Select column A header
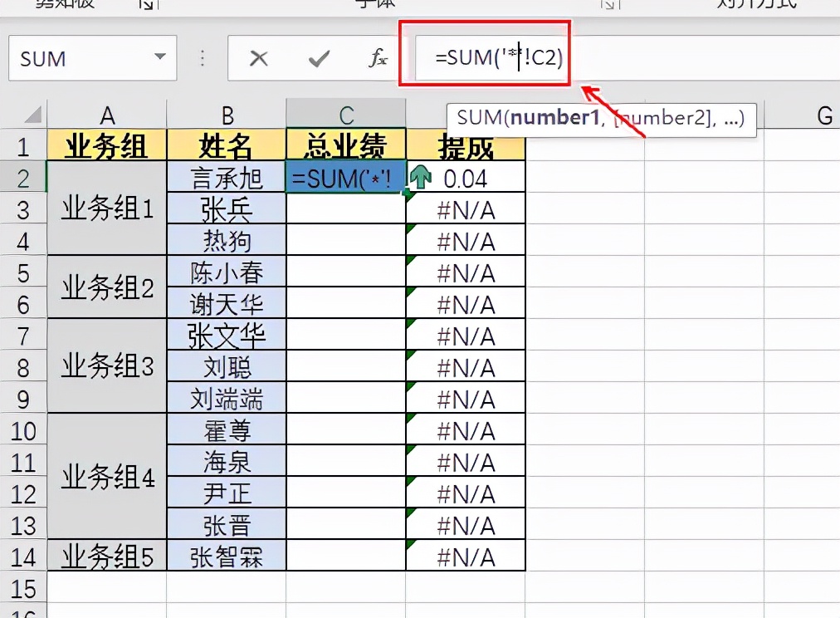This screenshot has width=840, height=618. 107,114
